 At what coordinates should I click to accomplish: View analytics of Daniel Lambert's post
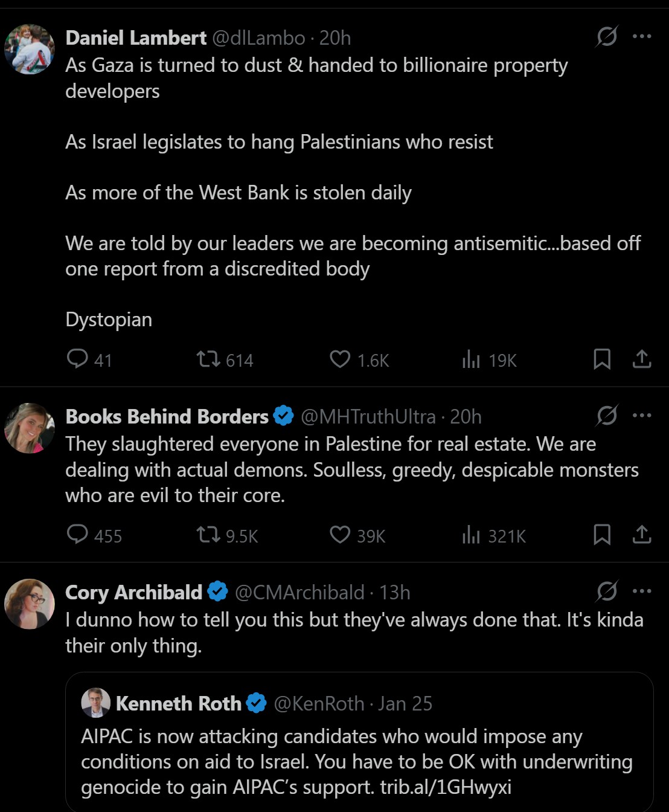click(x=471, y=360)
